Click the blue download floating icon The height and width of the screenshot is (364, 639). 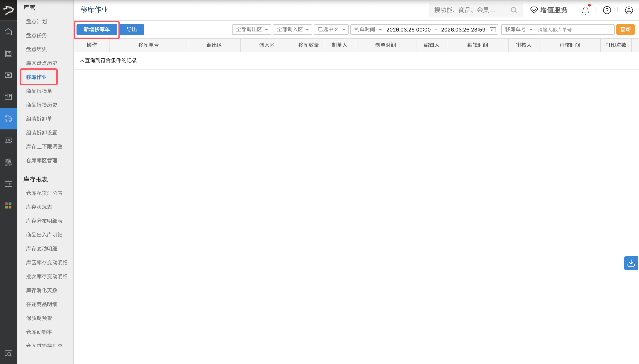tap(631, 263)
